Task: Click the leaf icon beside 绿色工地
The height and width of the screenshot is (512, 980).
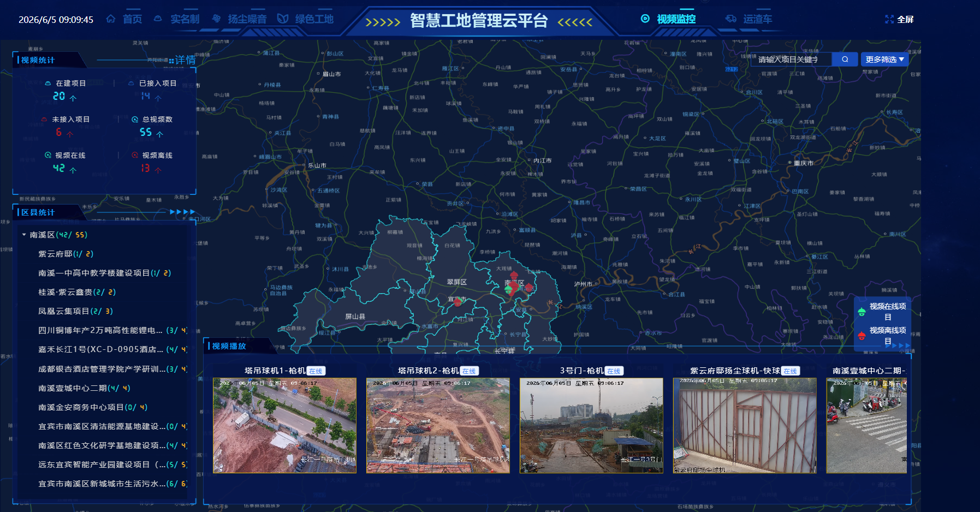Action: (283, 19)
